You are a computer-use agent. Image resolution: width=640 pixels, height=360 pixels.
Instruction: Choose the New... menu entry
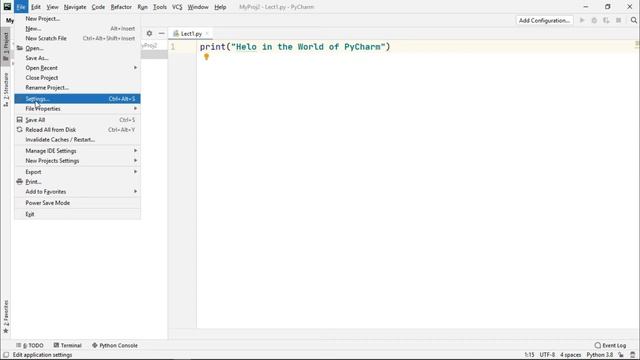[78, 29]
